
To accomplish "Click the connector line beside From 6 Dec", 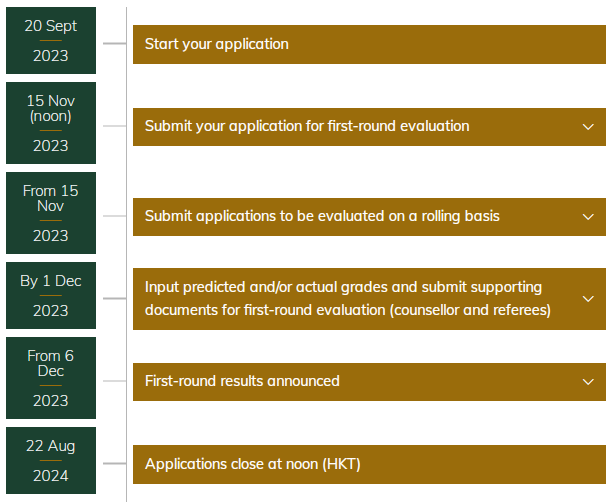I will tap(114, 381).
